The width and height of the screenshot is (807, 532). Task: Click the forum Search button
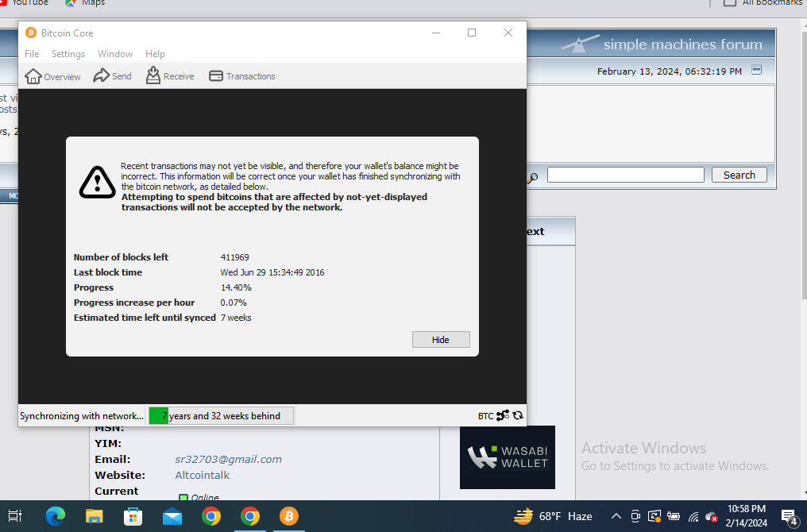coord(739,175)
